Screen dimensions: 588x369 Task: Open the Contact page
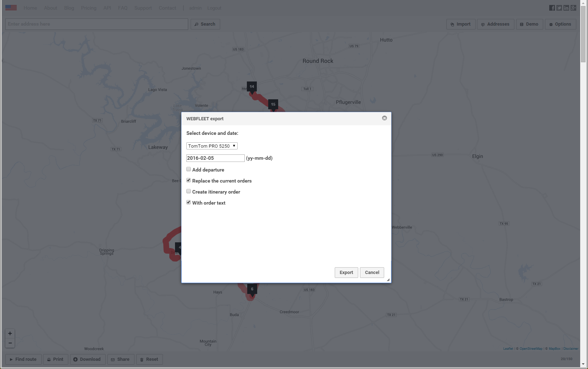click(168, 8)
